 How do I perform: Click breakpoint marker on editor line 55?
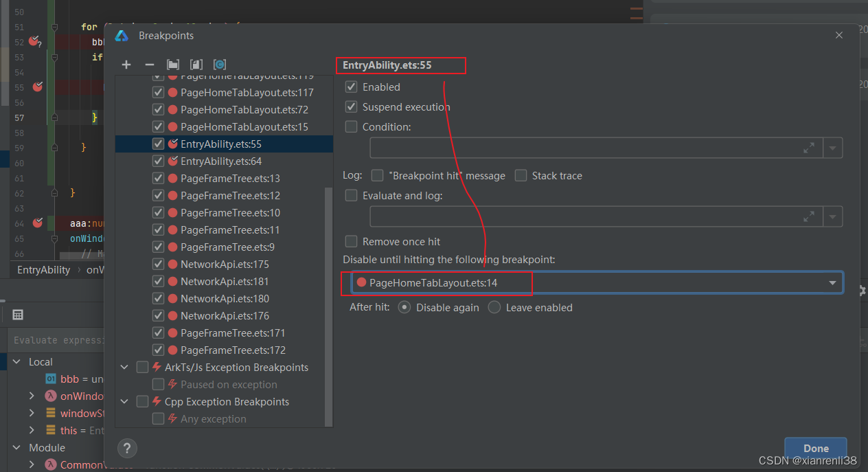38,87
